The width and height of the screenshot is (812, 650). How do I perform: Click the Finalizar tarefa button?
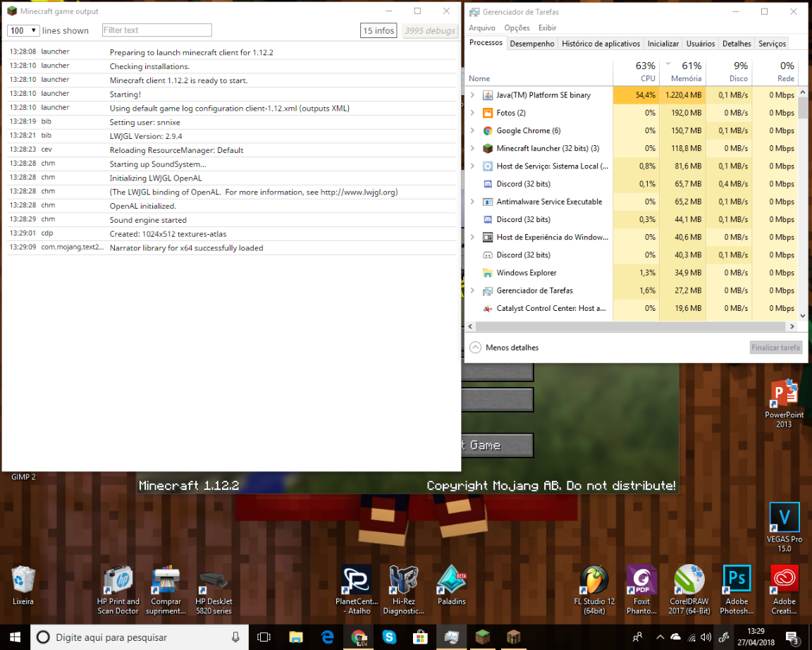click(x=775, y=348)
